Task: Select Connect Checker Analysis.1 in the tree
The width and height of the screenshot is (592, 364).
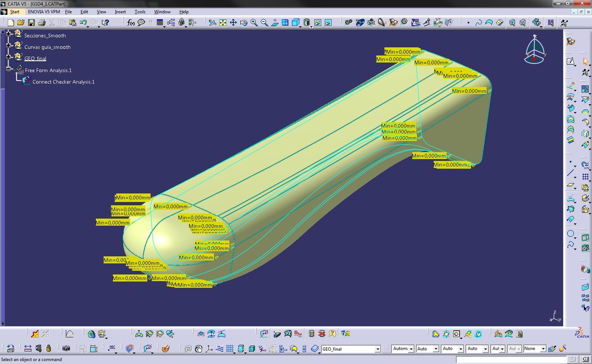Action: point(63,82)
